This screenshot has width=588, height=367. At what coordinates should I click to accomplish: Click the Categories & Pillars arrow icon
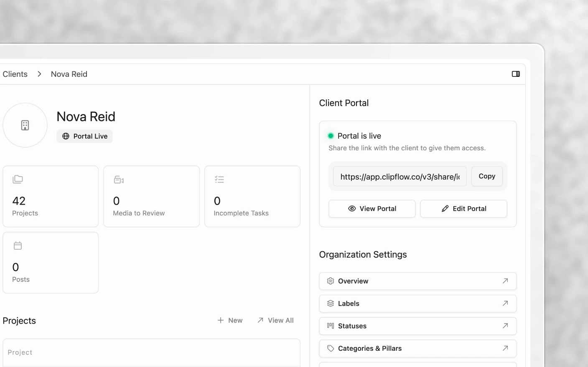coord(505,348)
